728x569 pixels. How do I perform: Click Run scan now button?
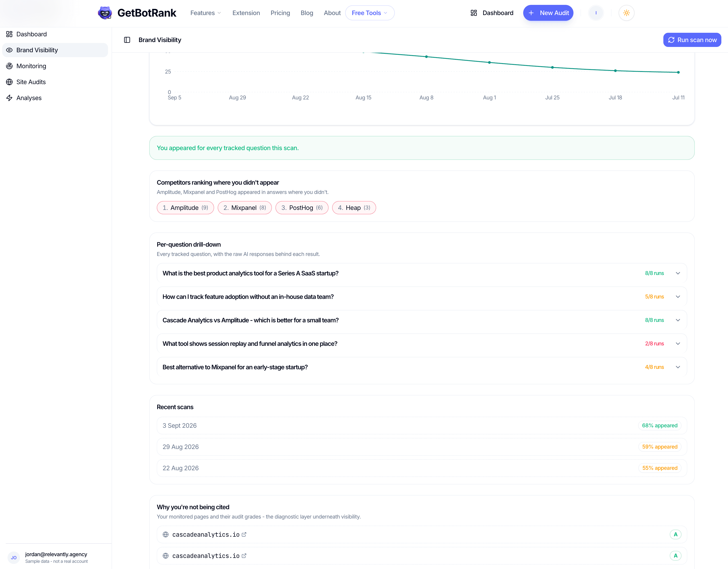click(692, 40)
